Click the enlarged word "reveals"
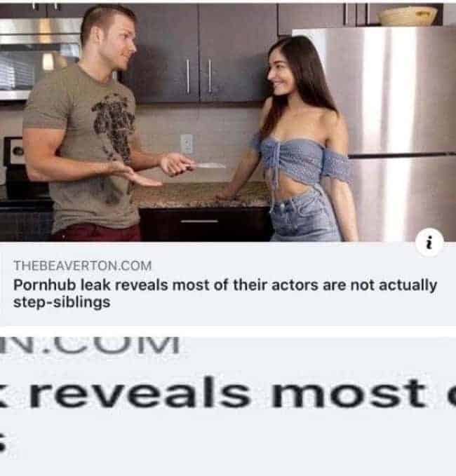 (x=140, y=393)
